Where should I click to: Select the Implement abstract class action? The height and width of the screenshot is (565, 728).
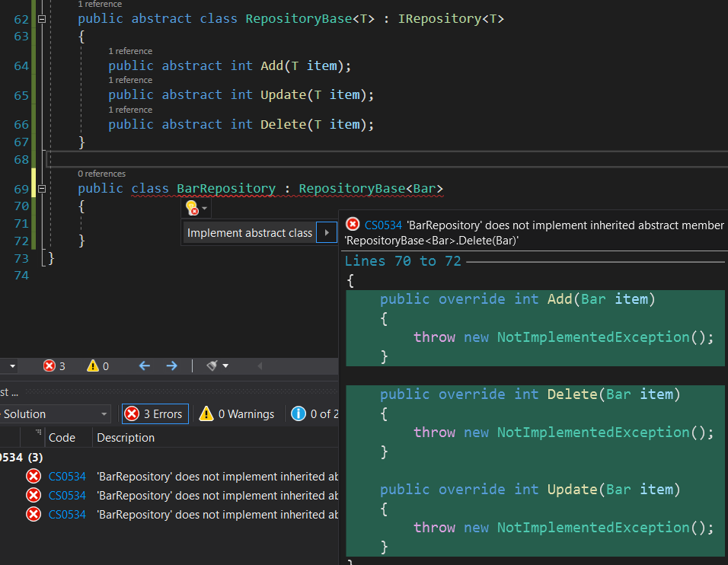[x=250, y=232]
